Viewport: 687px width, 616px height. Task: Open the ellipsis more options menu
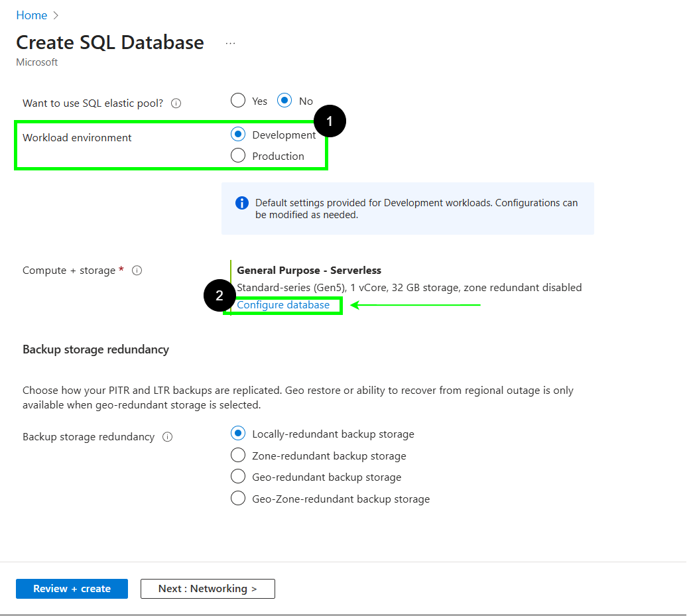coord(230,43)
